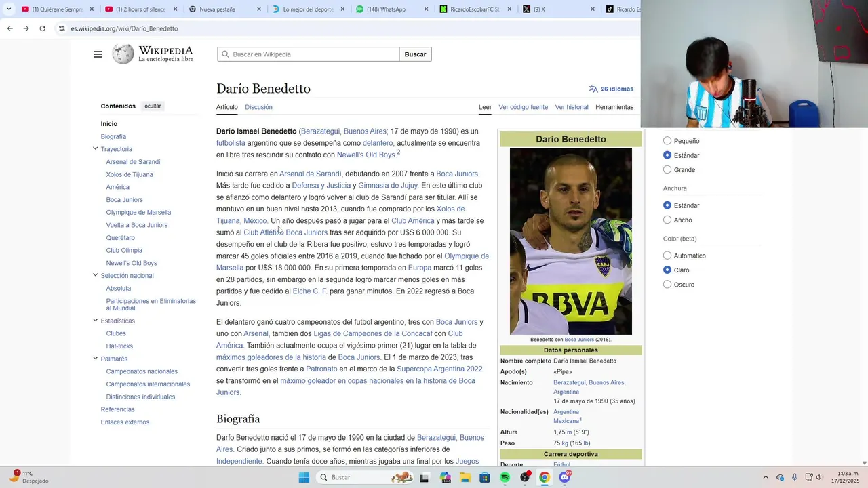Go forward with browser forward arrow
868x488 pixels.
(x=26, y=28)
